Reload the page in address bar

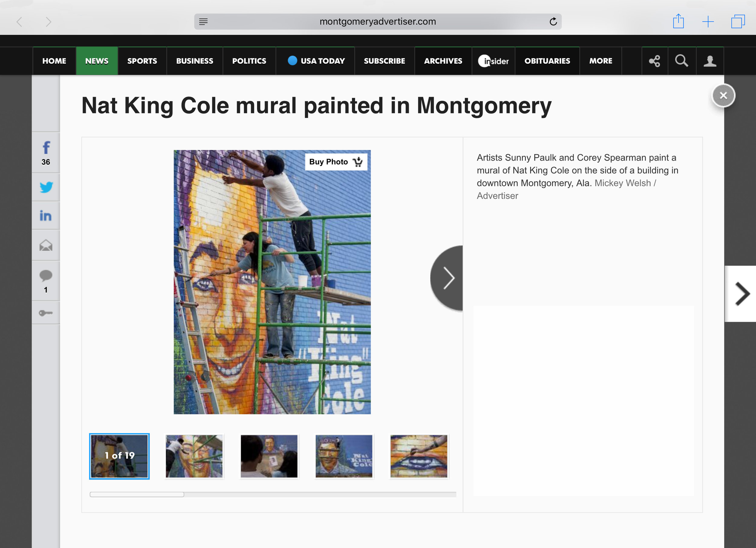(553, 22)
